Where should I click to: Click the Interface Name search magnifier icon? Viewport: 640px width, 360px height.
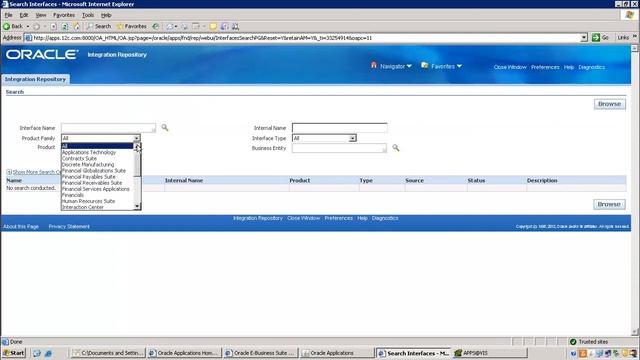click(x=164, y=128)
